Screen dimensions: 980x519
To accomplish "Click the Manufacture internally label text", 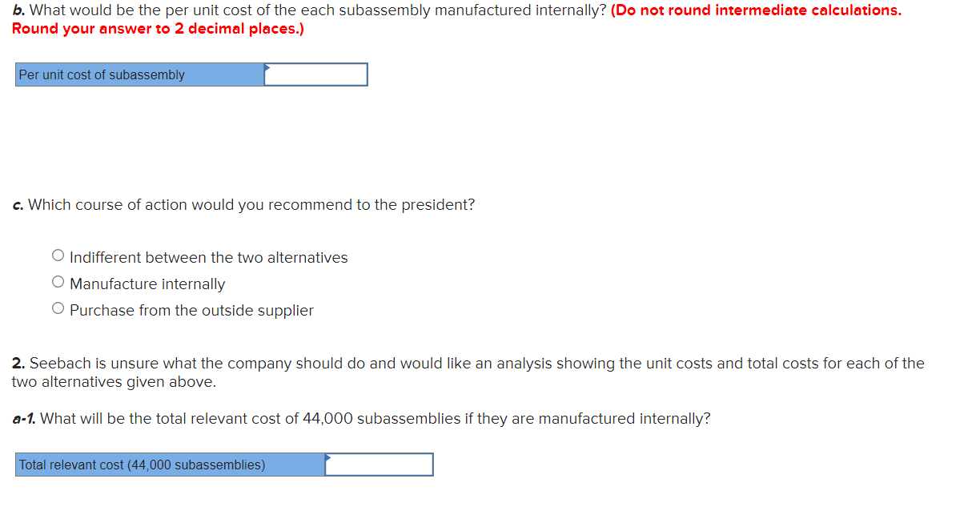I will [147, 284].
